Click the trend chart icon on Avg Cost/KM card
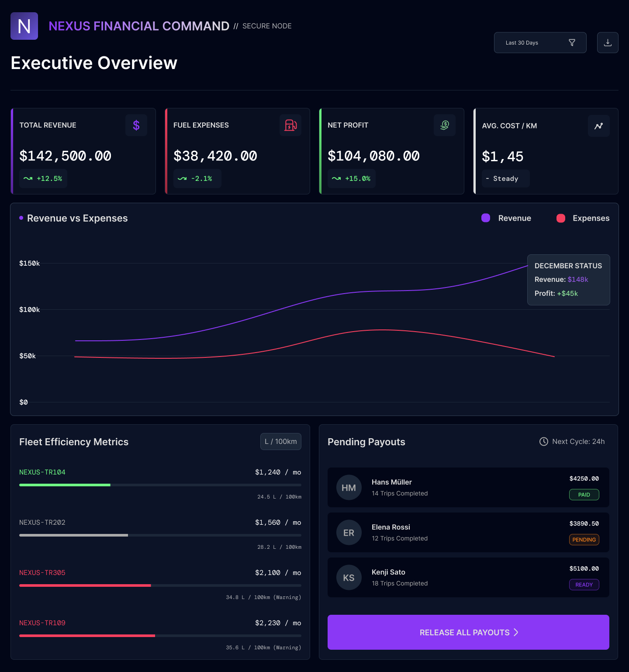 click(598, 125)
